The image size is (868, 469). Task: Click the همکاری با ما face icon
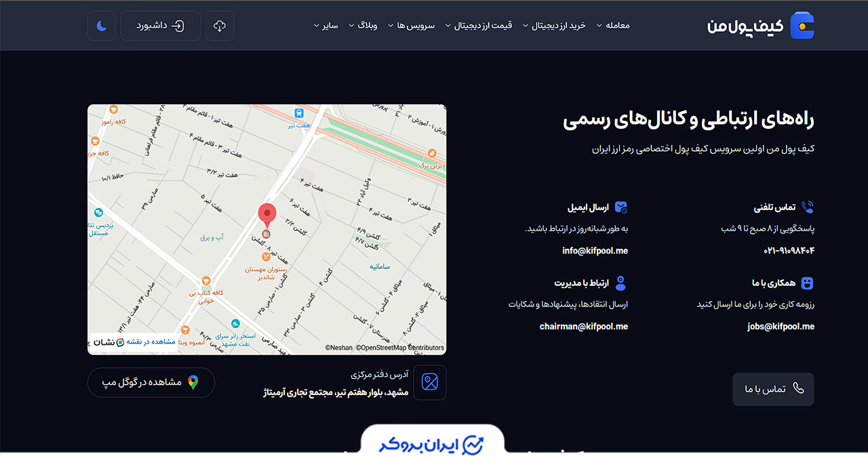pyautogui.click(x=807, y=283)
